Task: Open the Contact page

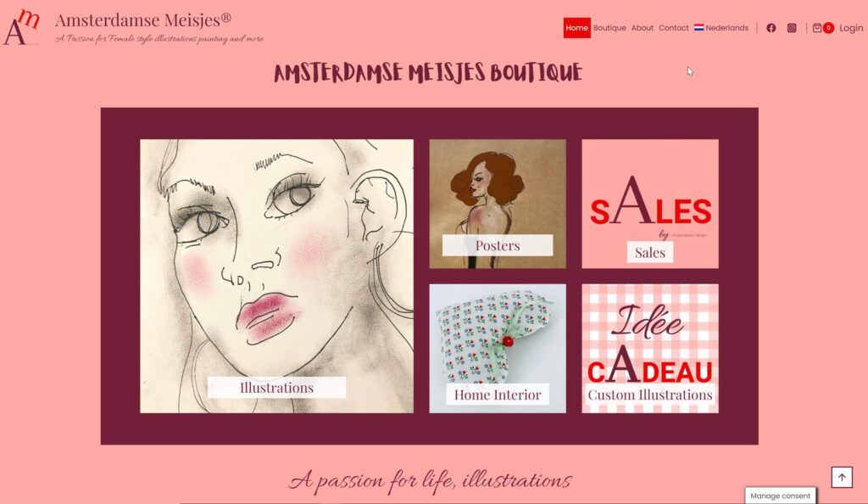Action: 674,28
